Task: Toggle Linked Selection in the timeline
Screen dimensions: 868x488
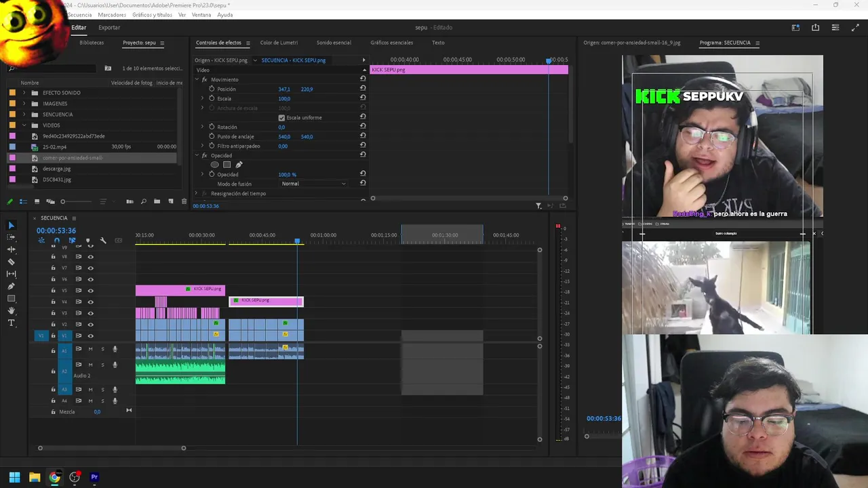Action: coord(72,241)
